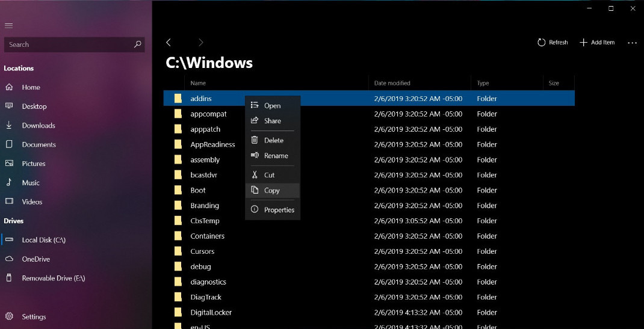Click the OneDrive cloud icon
644x329 pixels.
(x=9, y=259)
